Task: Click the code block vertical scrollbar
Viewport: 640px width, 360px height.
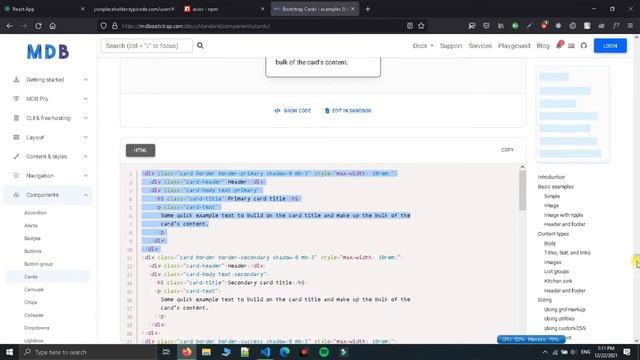Action: click(522, 190)
